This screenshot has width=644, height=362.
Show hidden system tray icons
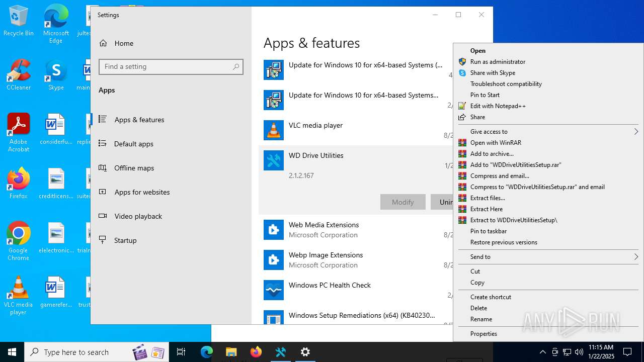pos(542,352)
